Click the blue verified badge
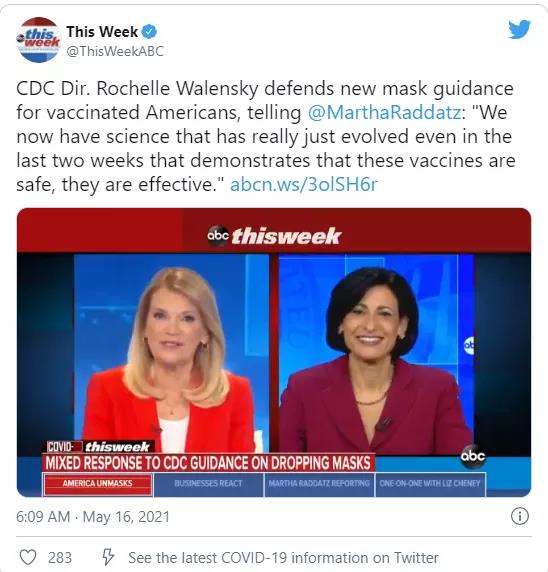 click(149, 32)
